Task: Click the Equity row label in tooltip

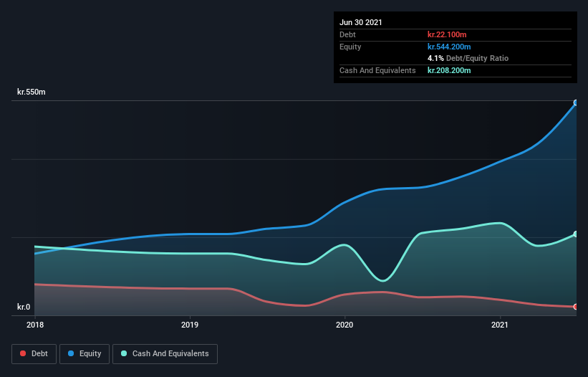Action: [x=350, y=47]
